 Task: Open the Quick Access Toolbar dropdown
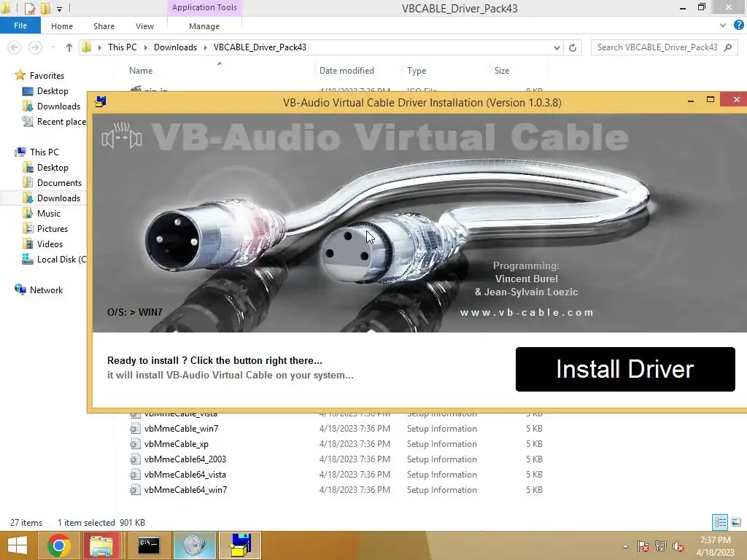59,9
